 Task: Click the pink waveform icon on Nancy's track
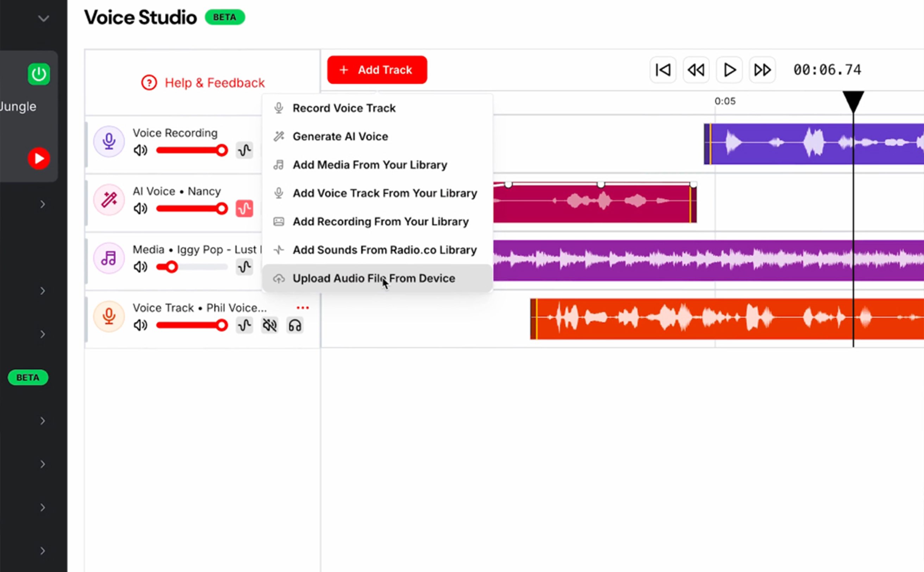point(244,209)
